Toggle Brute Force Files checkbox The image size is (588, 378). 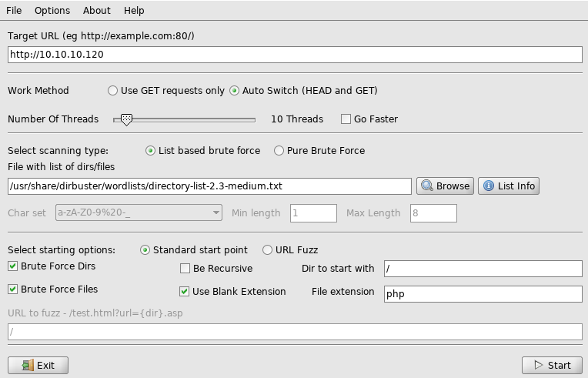click(13, 289)
